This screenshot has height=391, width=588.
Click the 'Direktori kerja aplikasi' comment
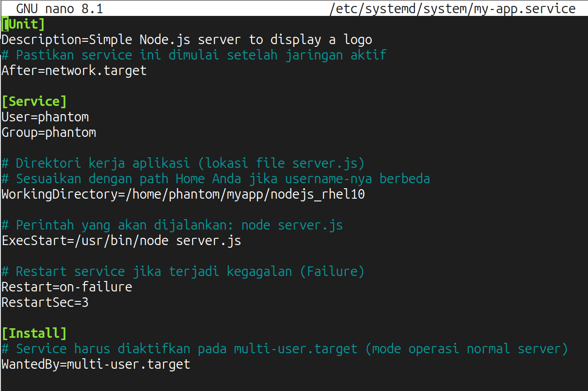183,163
